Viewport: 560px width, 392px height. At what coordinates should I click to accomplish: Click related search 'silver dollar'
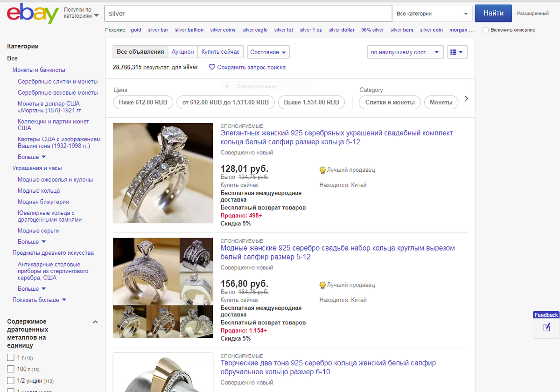coord(342,30)
